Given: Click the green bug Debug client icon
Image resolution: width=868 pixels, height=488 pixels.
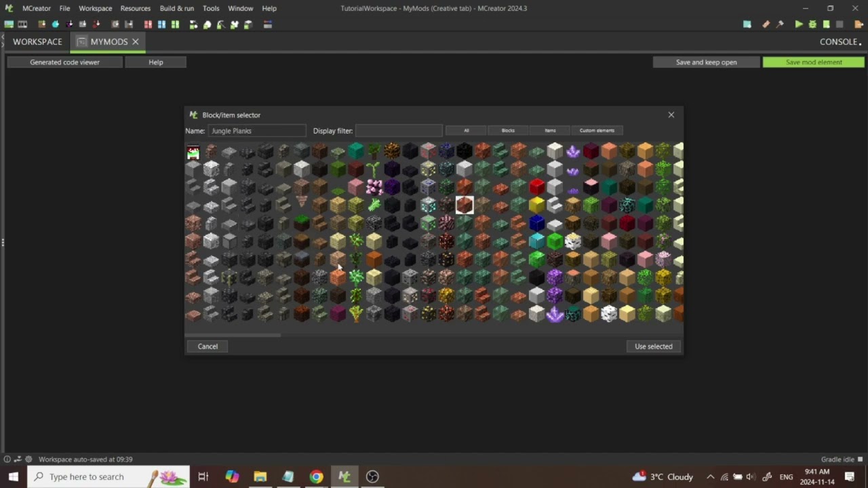Looking at the screenshot, I should click(x=812, y=24).
